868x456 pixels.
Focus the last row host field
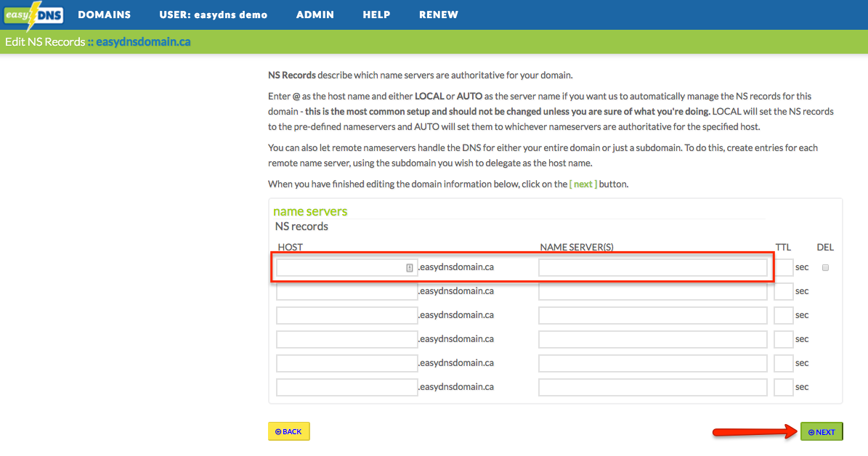point(347,387)
